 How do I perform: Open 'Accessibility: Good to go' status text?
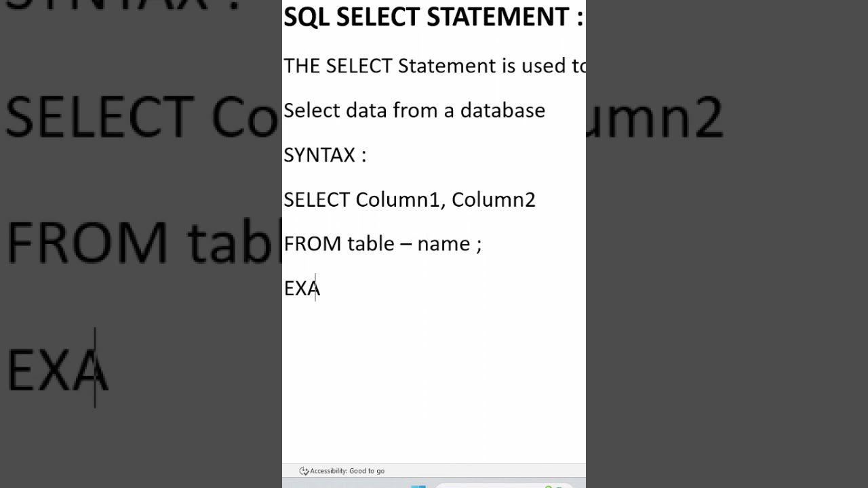coord(347,471)
